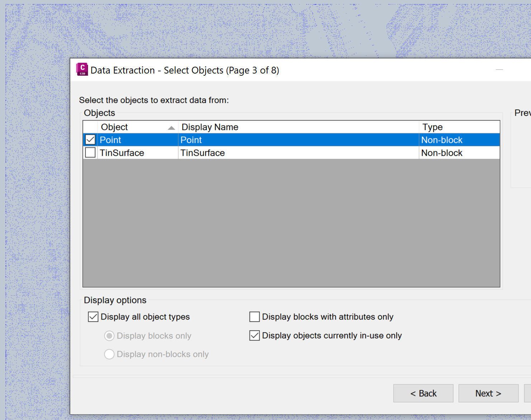Disable Display all object types
This screenshot has width=531, height=420.
(93, 317)
